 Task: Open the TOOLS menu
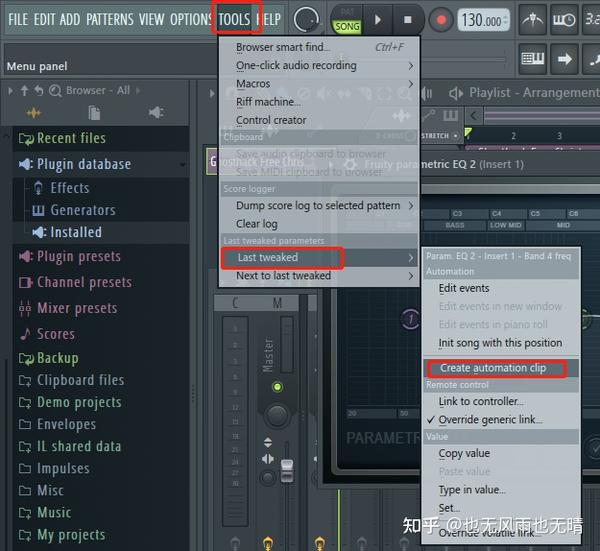[234, 19]
